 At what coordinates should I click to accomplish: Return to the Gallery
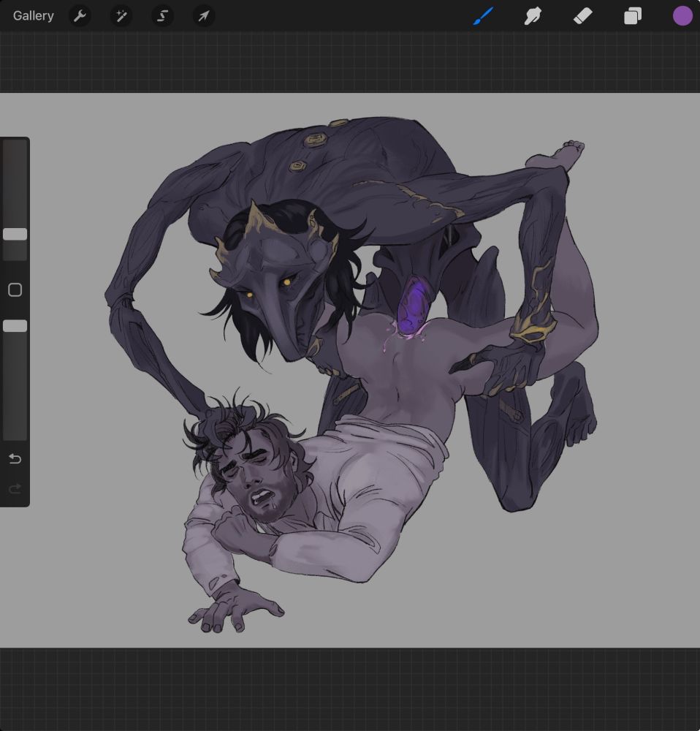click(33, 16)
